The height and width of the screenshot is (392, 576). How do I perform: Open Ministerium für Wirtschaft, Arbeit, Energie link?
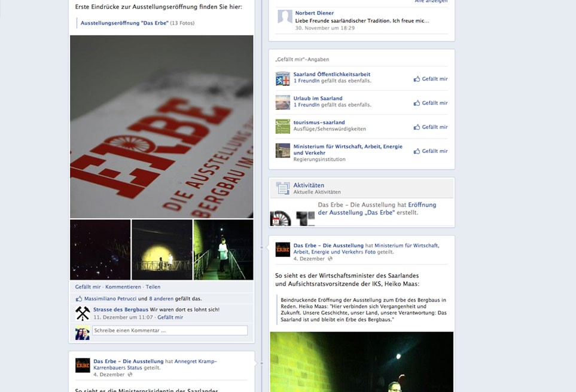click(x=348, y=149)
